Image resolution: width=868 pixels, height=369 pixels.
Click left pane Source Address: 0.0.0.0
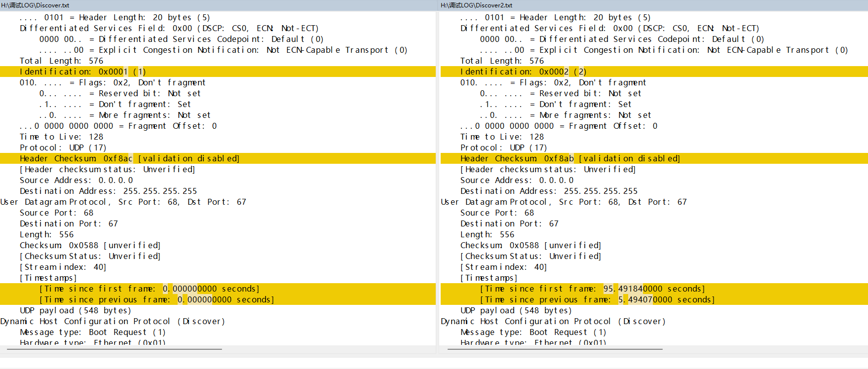[x=76, y=180]
